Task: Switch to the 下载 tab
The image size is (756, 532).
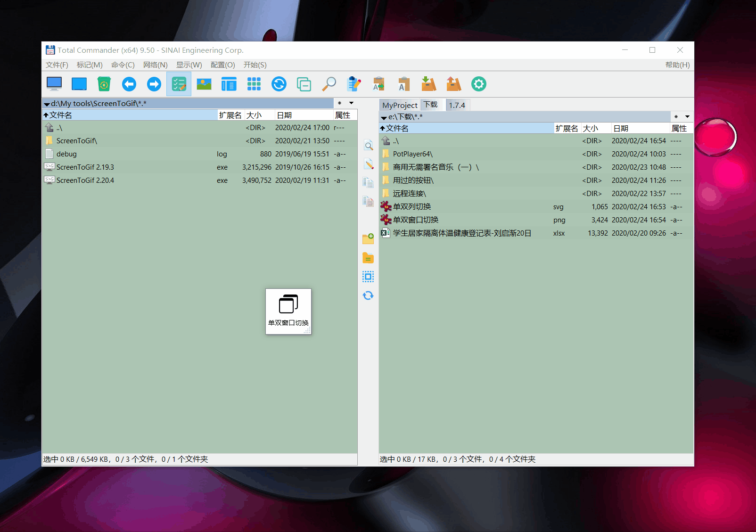Action: click(430, 105)
